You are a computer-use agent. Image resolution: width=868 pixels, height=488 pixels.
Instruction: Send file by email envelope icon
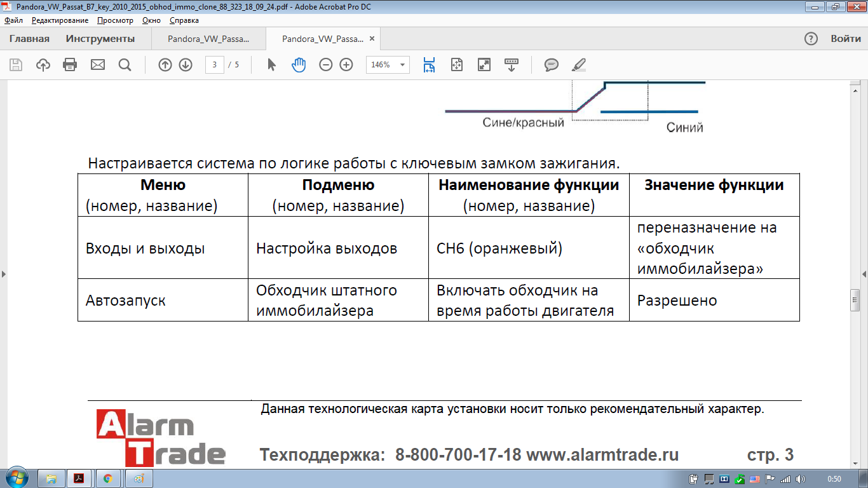coord(97,65)
